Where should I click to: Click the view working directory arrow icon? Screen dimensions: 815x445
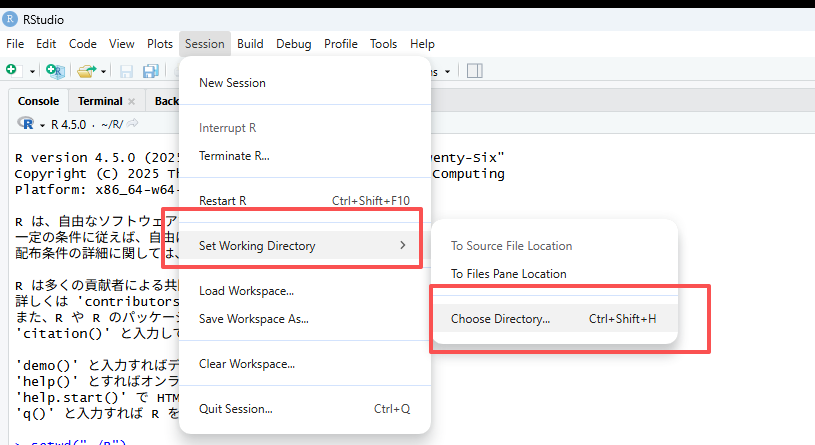[x=132, y=124]
